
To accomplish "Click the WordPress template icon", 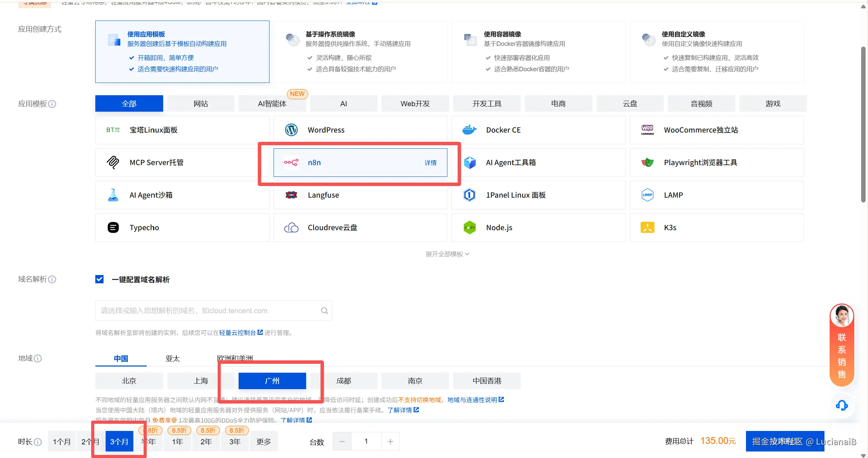I will click(x=291, y=130).
